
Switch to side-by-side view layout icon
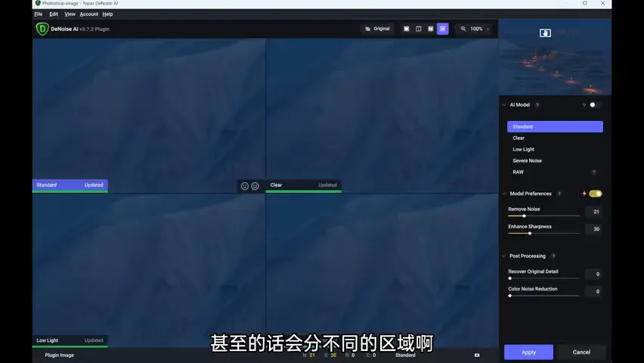pos(430,29)
